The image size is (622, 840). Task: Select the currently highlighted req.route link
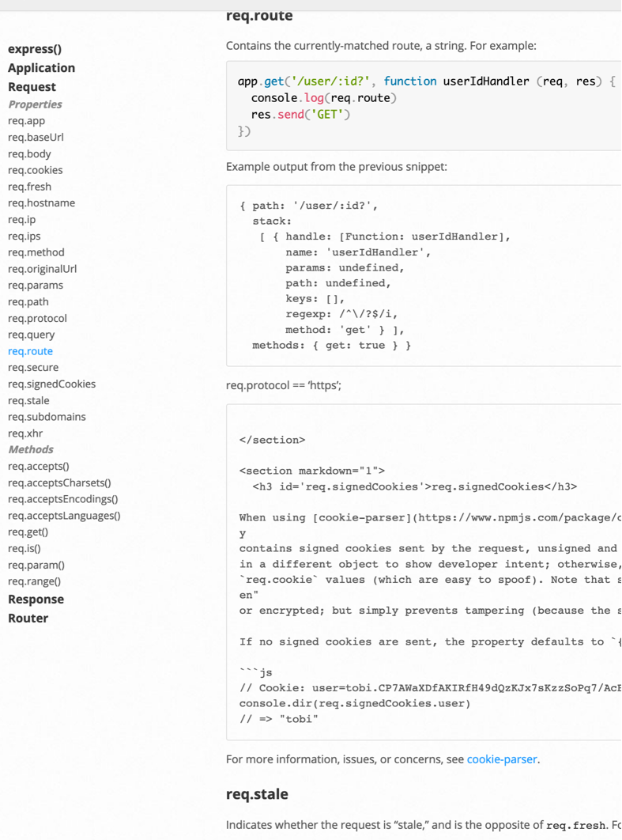(x=30, y=350)
